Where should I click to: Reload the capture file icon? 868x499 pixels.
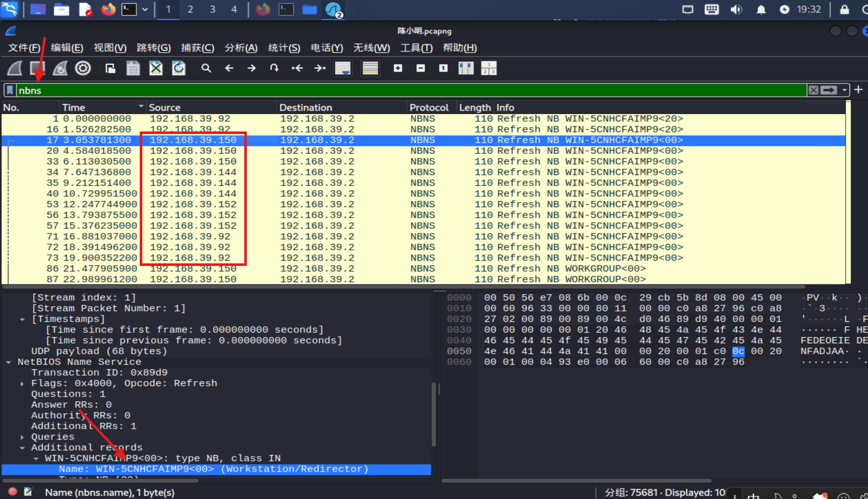179,68
